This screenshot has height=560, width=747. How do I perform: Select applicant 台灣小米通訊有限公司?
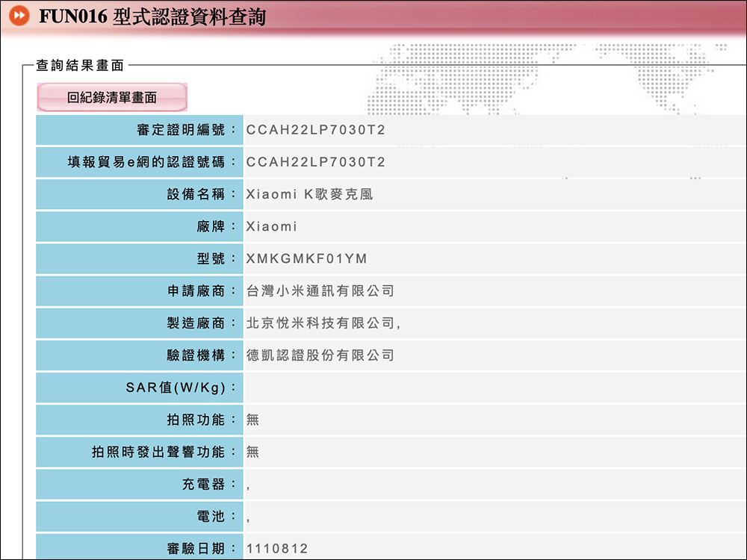(x=320, y=291)
